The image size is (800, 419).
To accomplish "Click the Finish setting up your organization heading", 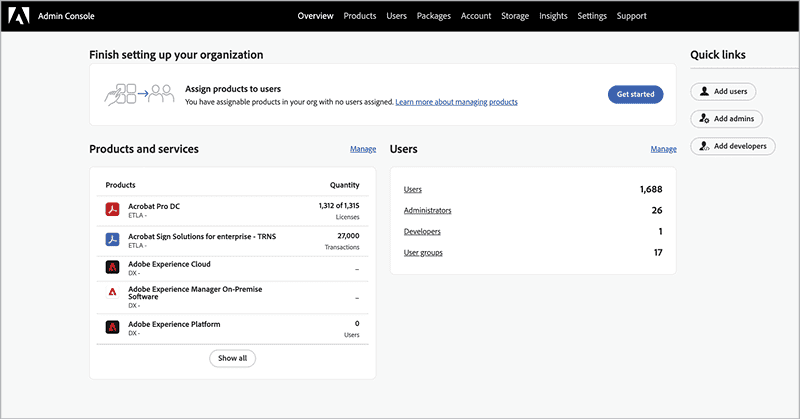I will tap(176, 55).
